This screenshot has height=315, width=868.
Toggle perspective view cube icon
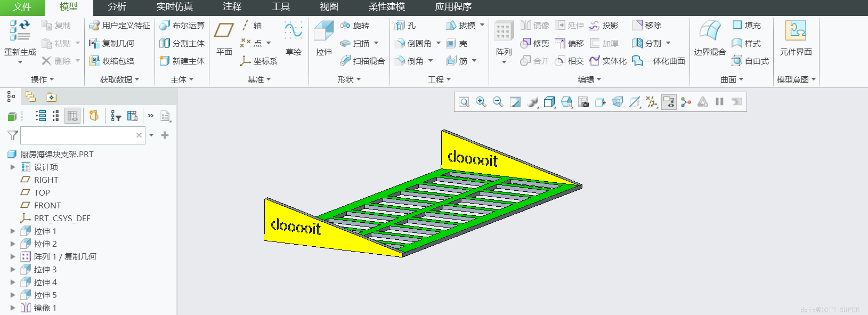click(618, 102)
